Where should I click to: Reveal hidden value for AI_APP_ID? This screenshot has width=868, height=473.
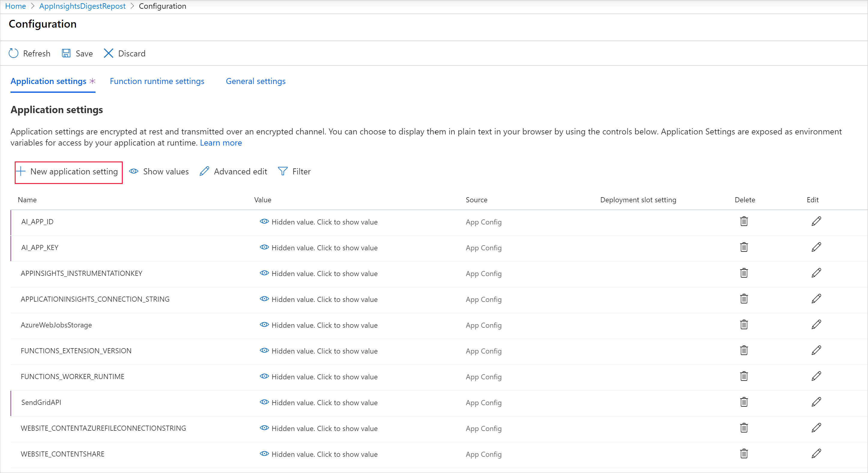pos(318,222)
